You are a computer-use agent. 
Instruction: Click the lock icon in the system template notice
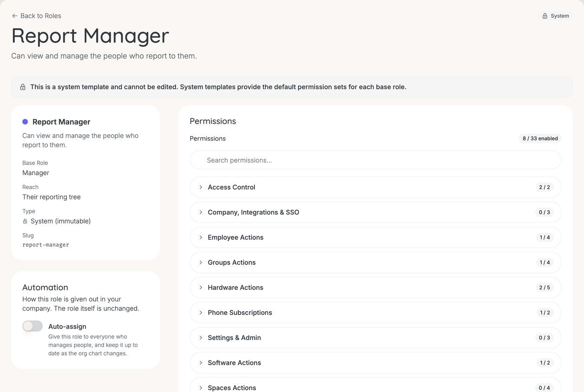coord(23,87)
